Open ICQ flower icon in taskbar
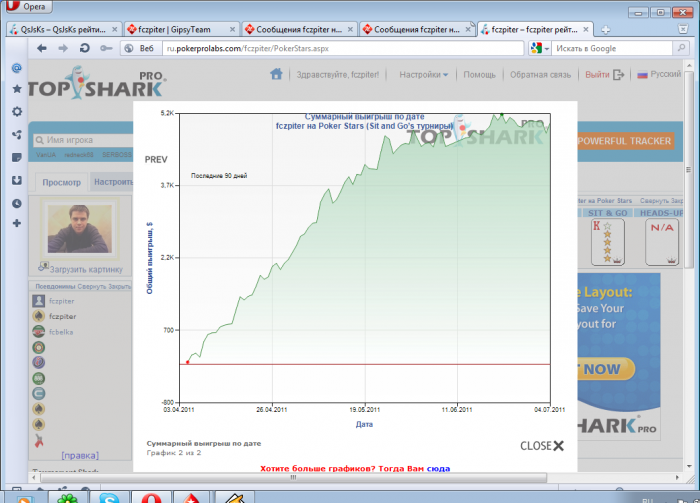 click(67, 497)
